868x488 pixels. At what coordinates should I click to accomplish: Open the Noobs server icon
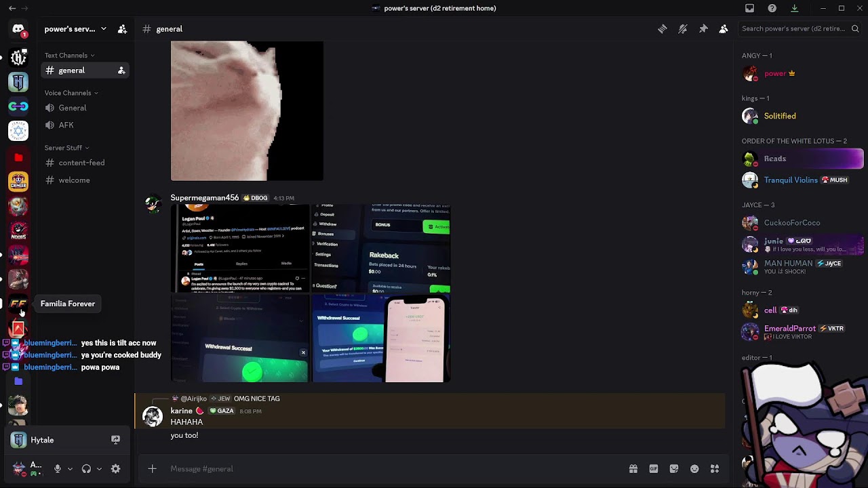coord(18,230)
